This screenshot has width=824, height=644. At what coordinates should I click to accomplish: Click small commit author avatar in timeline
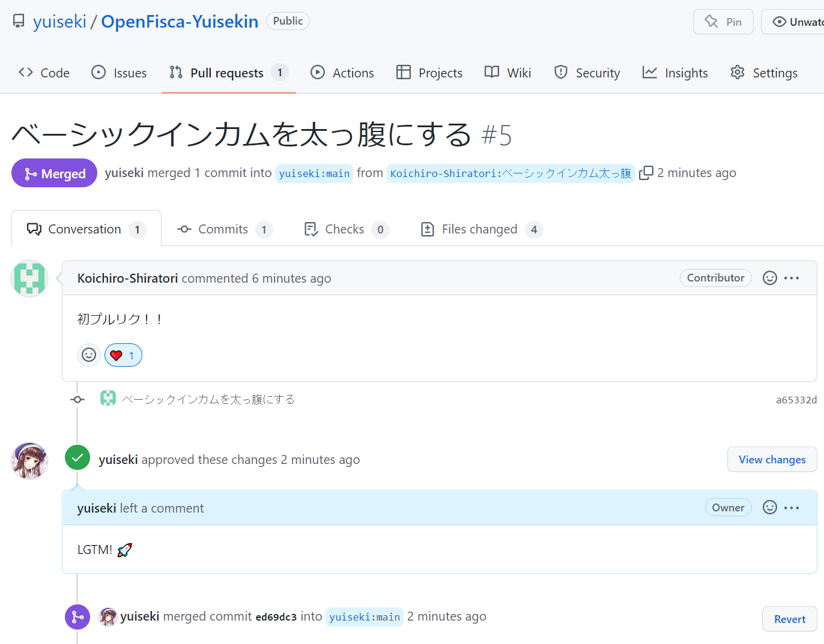pyautogui.click(x=108, y=398)
